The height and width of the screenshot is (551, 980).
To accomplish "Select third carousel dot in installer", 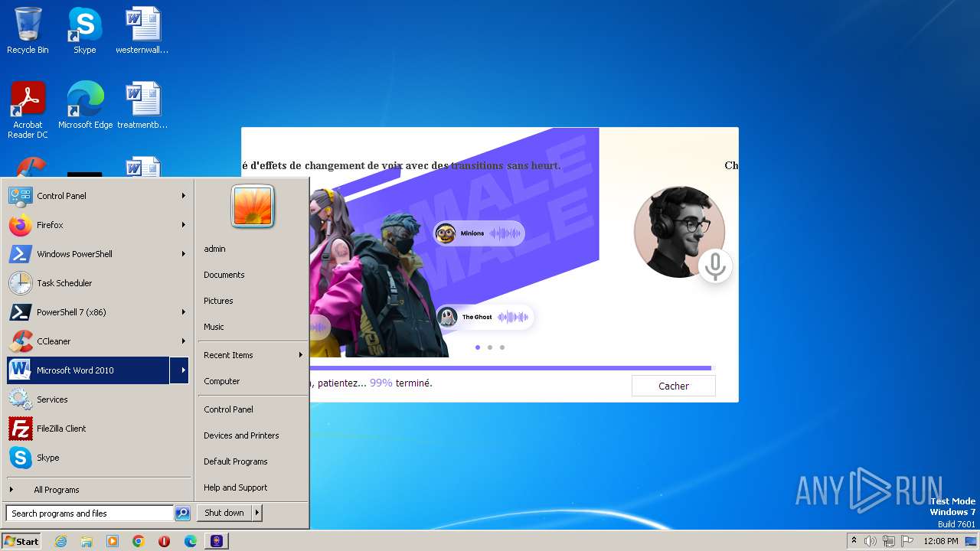I will [x=502, y=347].
